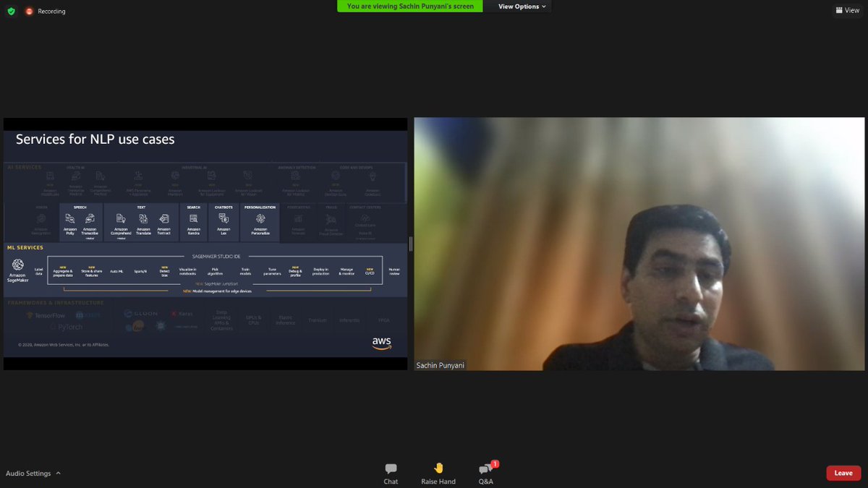Open the View Options dropdown
Viewport: 868px width, 488px height.
point(522,7)
